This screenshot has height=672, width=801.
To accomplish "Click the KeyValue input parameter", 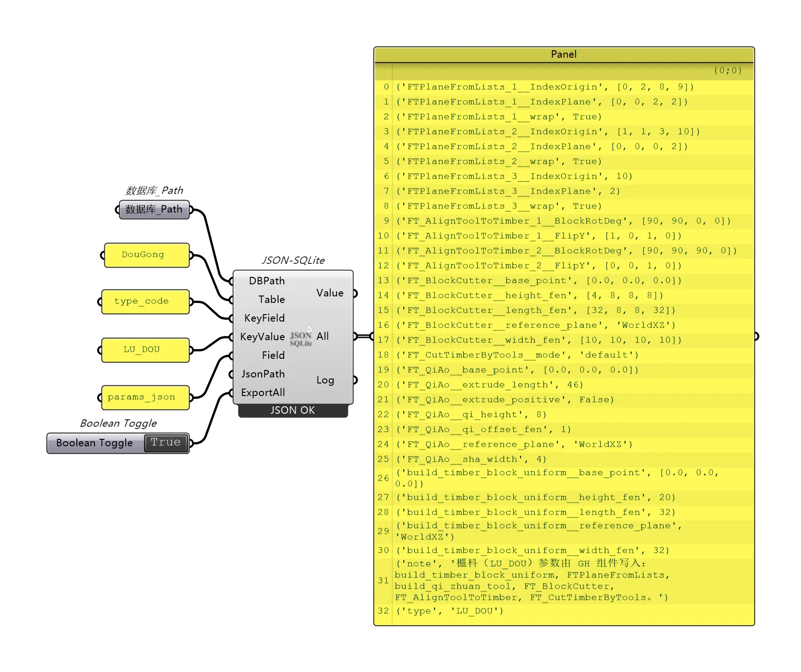I will coord(262,337).
